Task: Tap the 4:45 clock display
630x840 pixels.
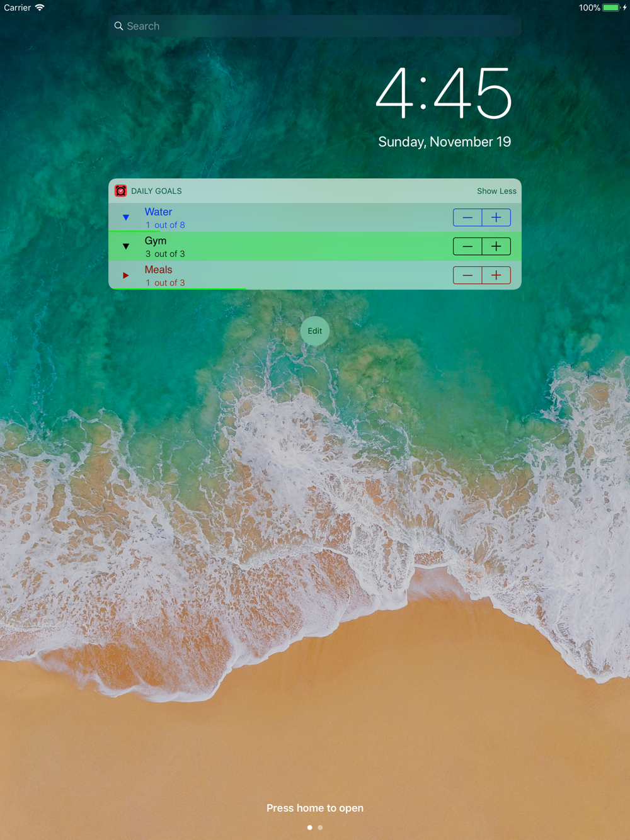Action: pos(444,93)
